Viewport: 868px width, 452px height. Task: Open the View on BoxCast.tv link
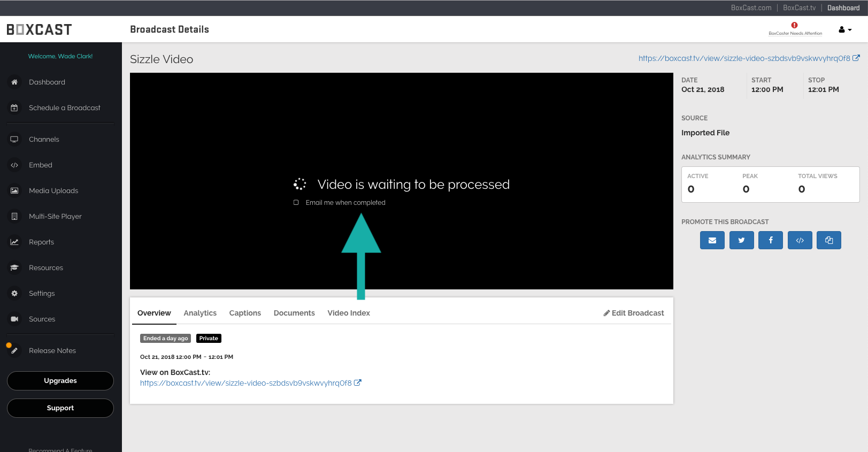pos(246,383)
